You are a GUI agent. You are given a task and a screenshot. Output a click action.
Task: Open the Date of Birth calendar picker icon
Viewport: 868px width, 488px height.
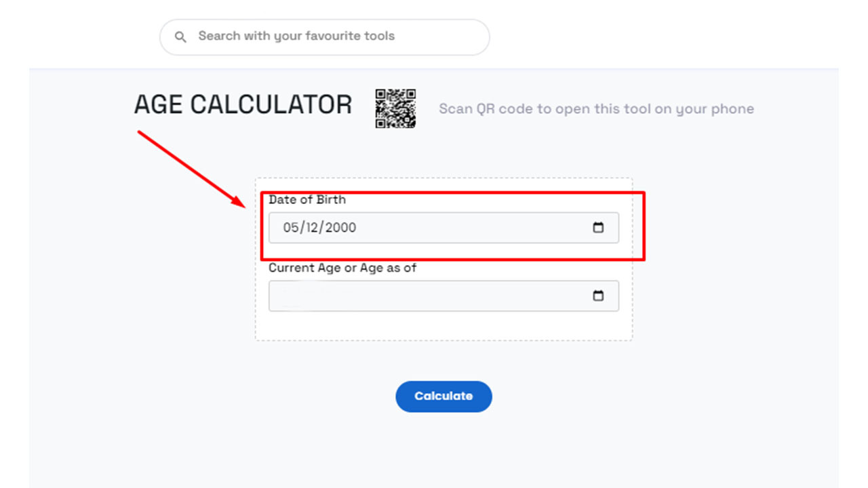point(599,228)
